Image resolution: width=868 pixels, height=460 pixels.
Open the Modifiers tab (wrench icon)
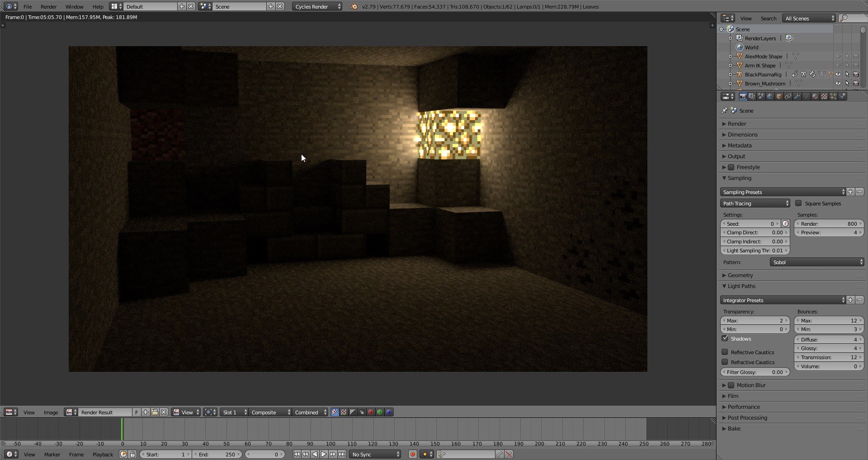coord(797,96)
